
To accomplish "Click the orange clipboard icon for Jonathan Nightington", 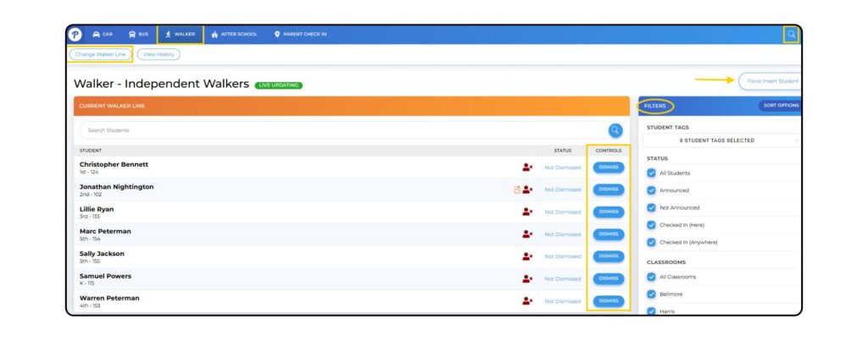I will tap(517, 190).
